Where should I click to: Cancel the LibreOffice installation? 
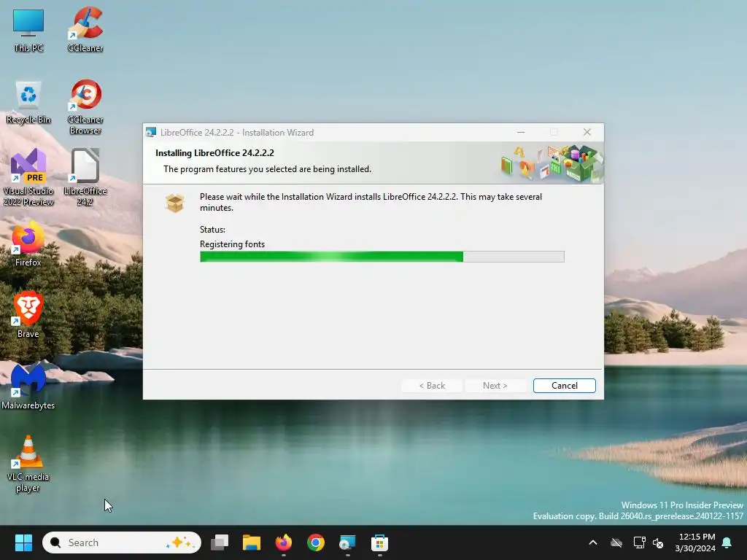564,386
